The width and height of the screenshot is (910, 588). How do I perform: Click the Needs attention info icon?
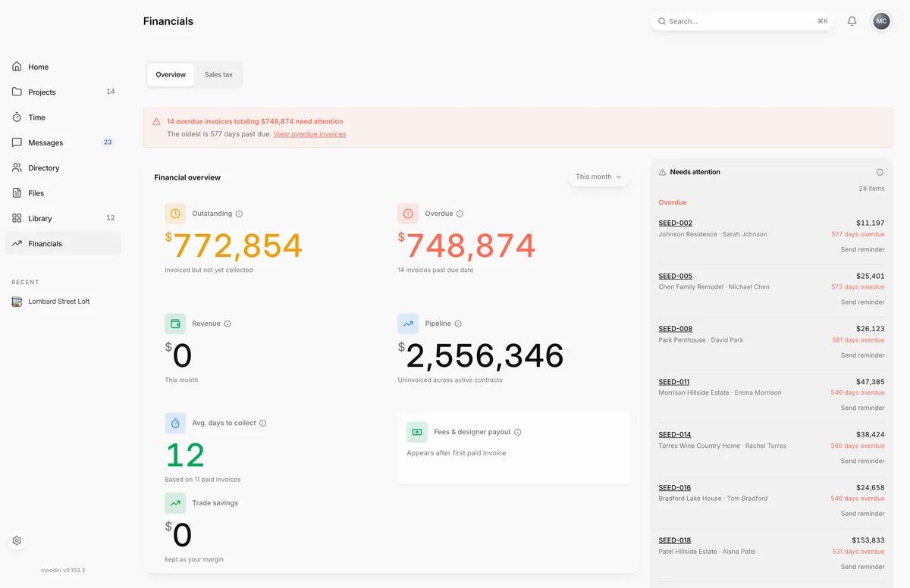[880, 172]
